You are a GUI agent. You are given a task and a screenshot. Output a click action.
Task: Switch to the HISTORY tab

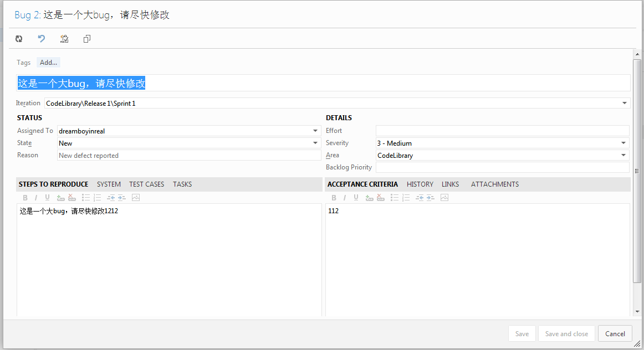pos(420,184)
